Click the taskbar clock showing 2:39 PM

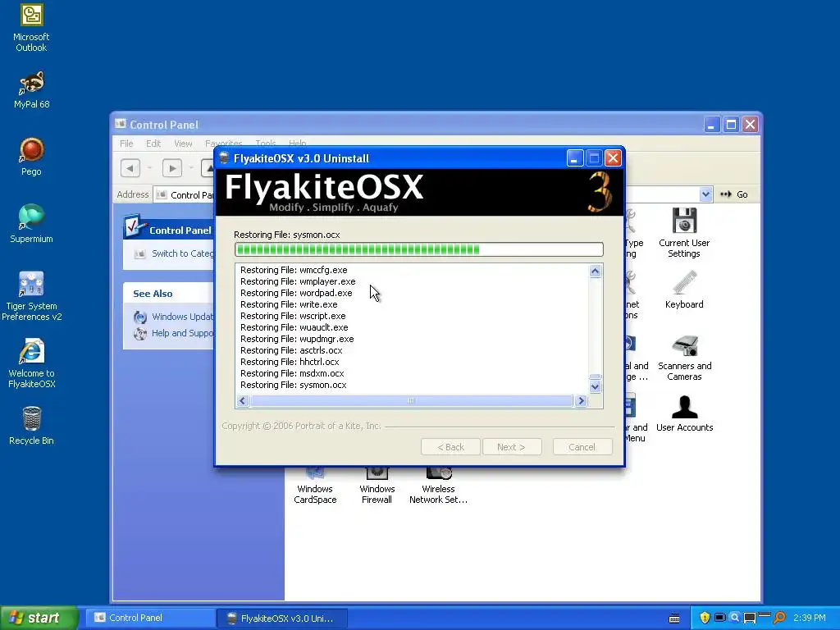(810, 618)
